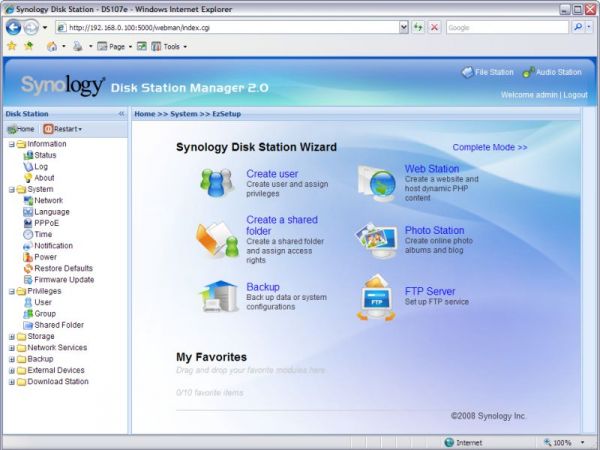Click the File Station icon in header
This screenshot has height=450, width=600.
467,72
